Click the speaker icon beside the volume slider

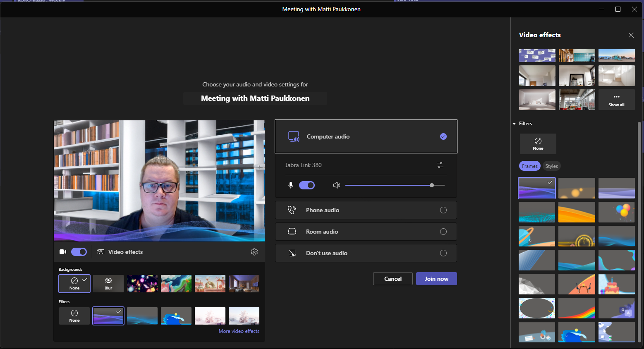336,185
